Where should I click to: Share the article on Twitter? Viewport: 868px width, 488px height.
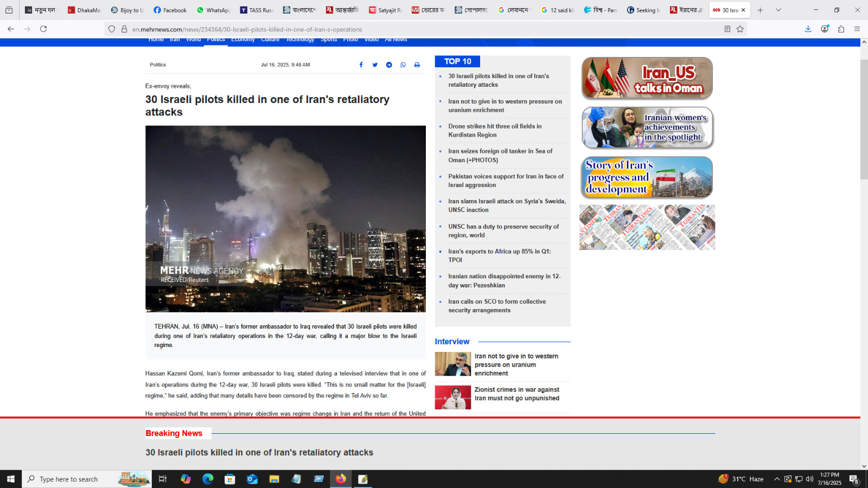pos(375,65)
